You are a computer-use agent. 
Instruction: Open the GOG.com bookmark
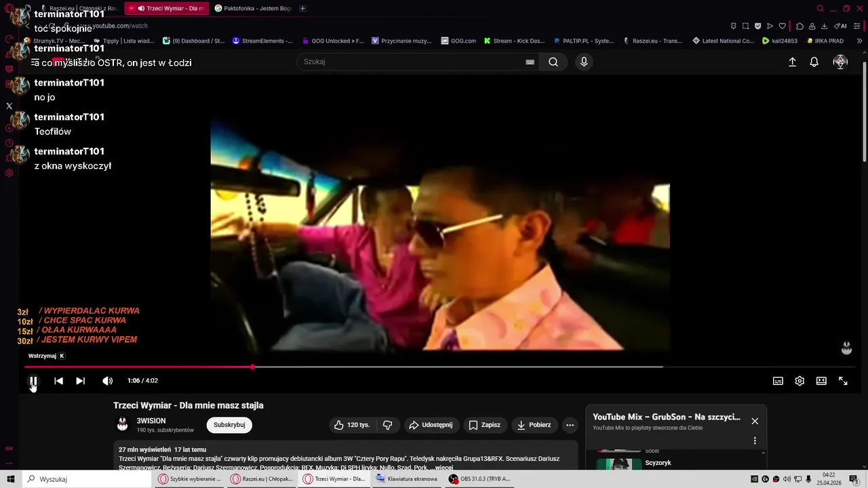tap(458, 41)
